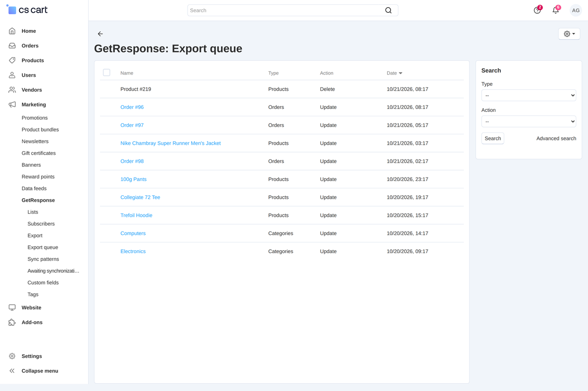The width and height of the screenshot is (588, 391).
Task: Open the Order #98 link
Action: tap(132, 161)
